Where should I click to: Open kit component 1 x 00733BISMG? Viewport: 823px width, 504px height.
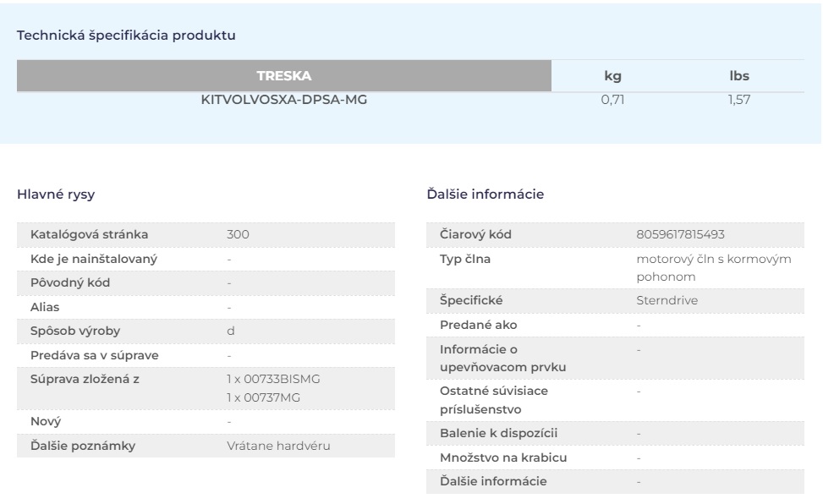pyautogui.click(x=273, y=379)
